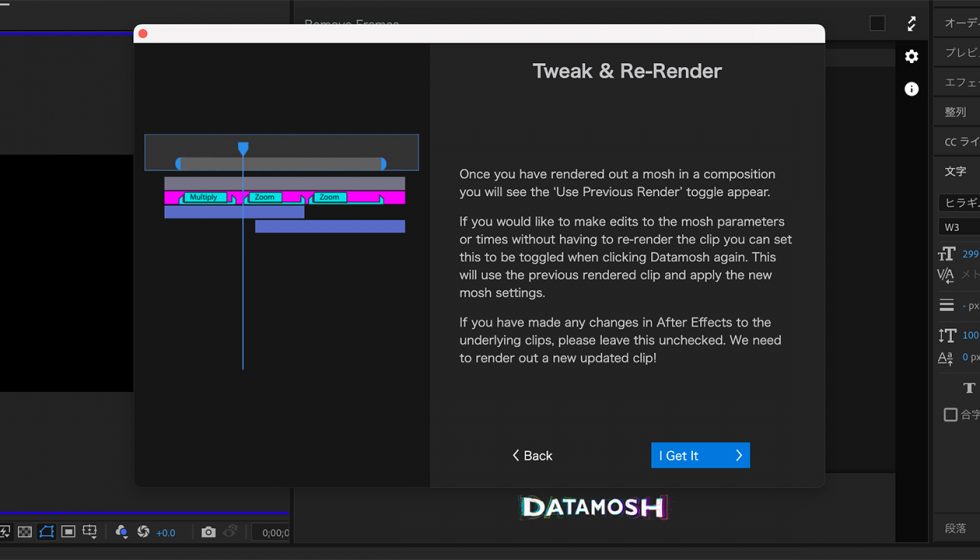Click the vertical scale IT icon
This screenshot has width=980, height=560.
(x=946, y=336)
